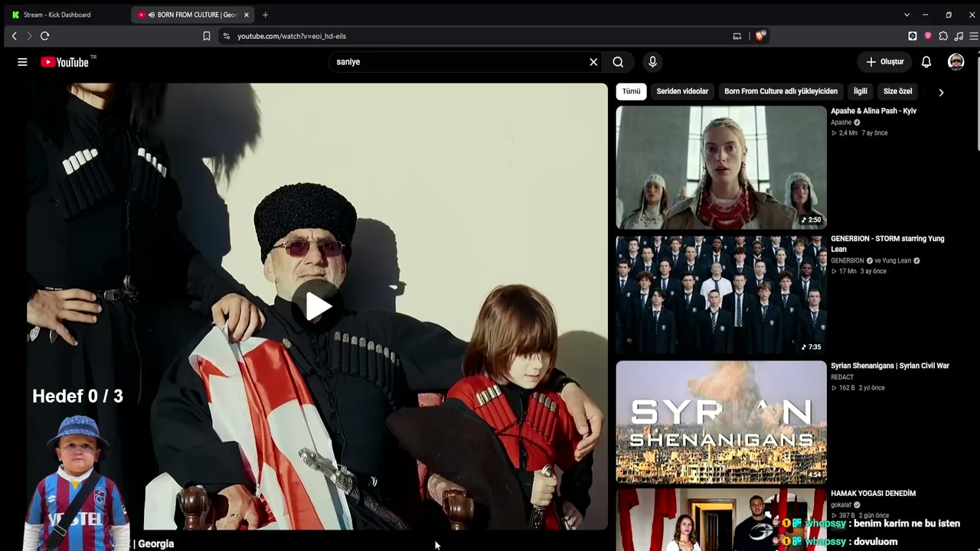
Task: Open YouTube notifications bell
Action: click(x=926, y=62)
